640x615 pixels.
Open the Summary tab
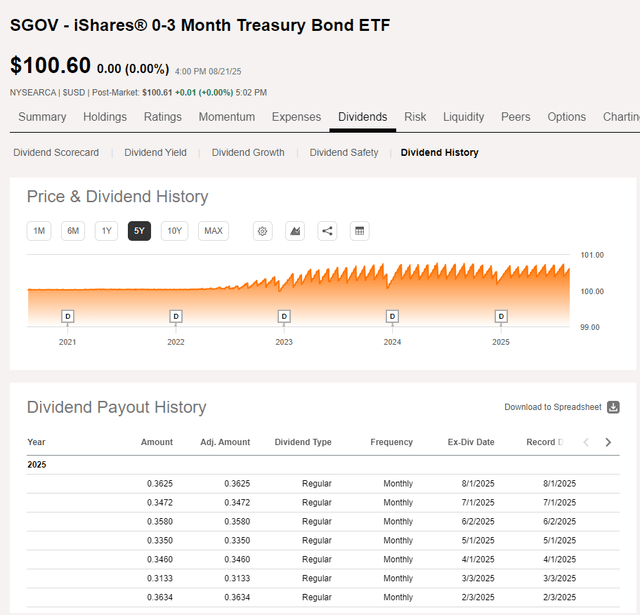42,117
